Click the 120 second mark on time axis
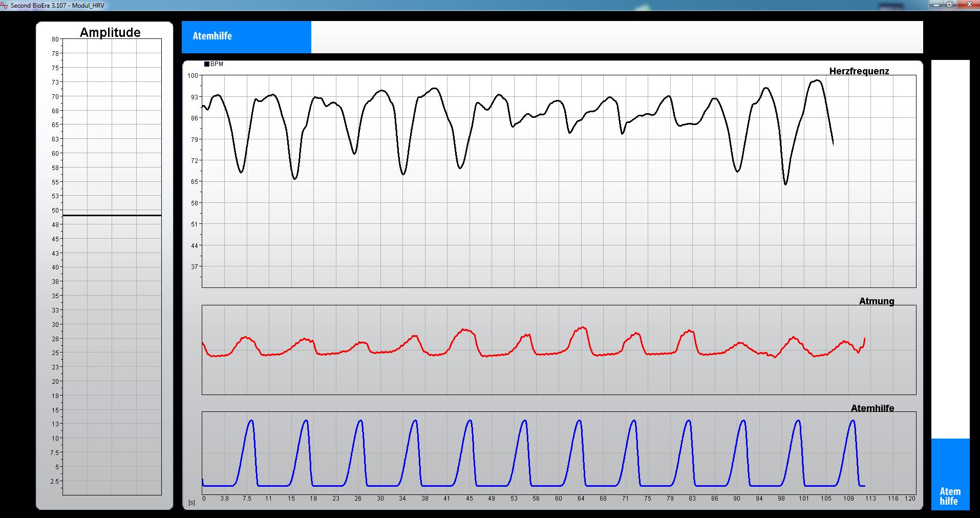Viewport: 980px width, 518px height. (909, 499)
